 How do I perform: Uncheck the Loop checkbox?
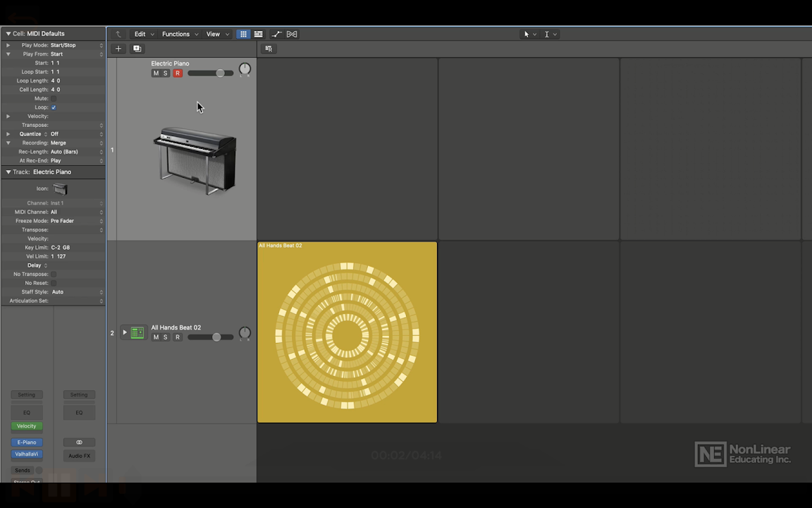click(x=54, y=107)
